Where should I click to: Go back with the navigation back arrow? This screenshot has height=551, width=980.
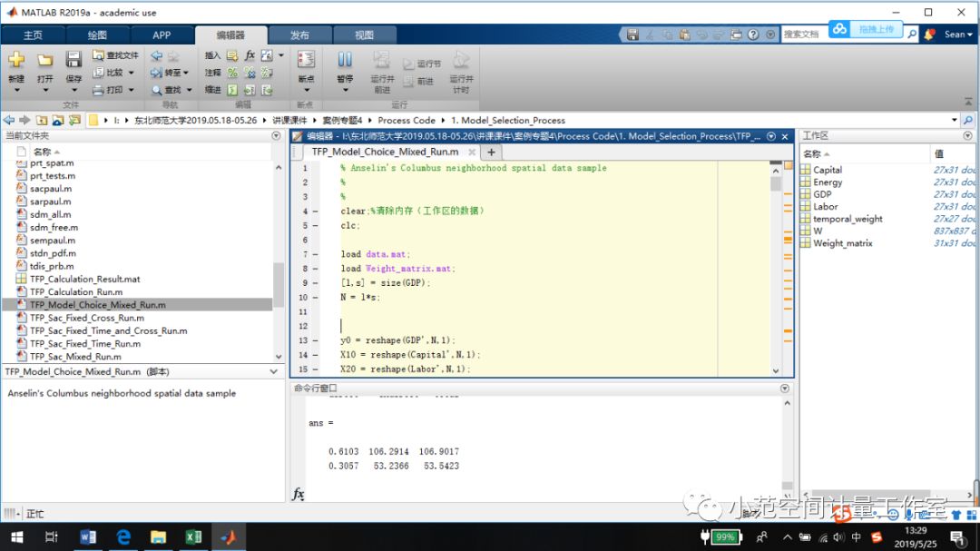coord(157,55)
